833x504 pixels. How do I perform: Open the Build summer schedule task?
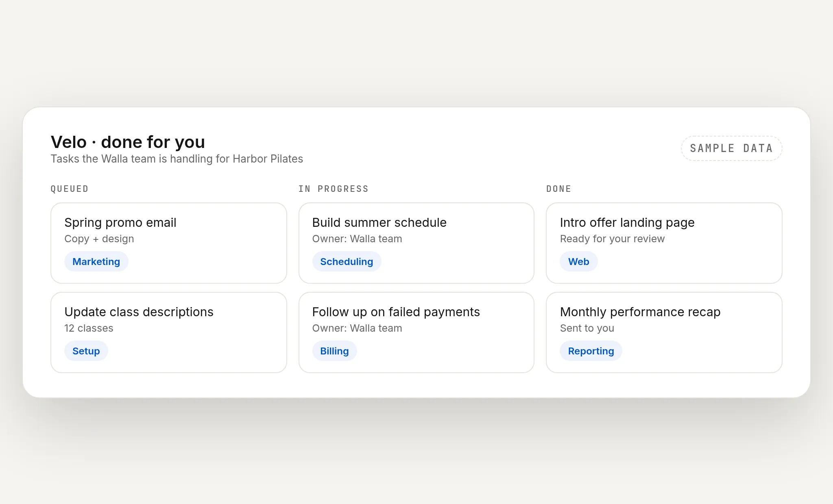click(x=416, y=243)
